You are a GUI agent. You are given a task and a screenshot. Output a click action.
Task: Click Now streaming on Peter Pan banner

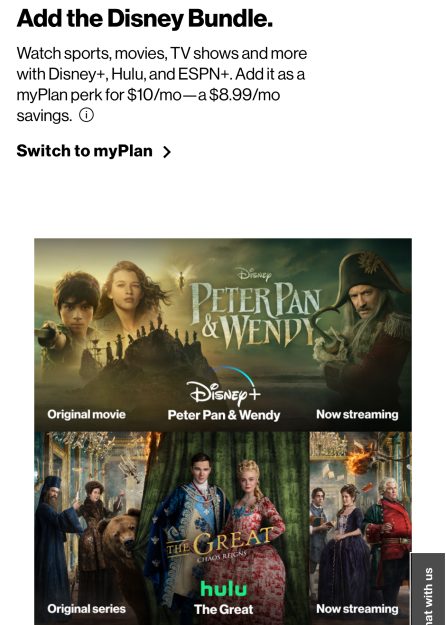[x=357, y=415]
